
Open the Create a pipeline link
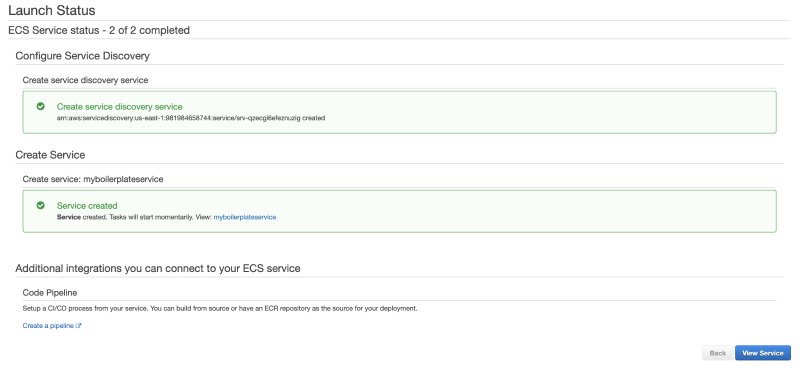pyautogui.click(x=48, y=326)
